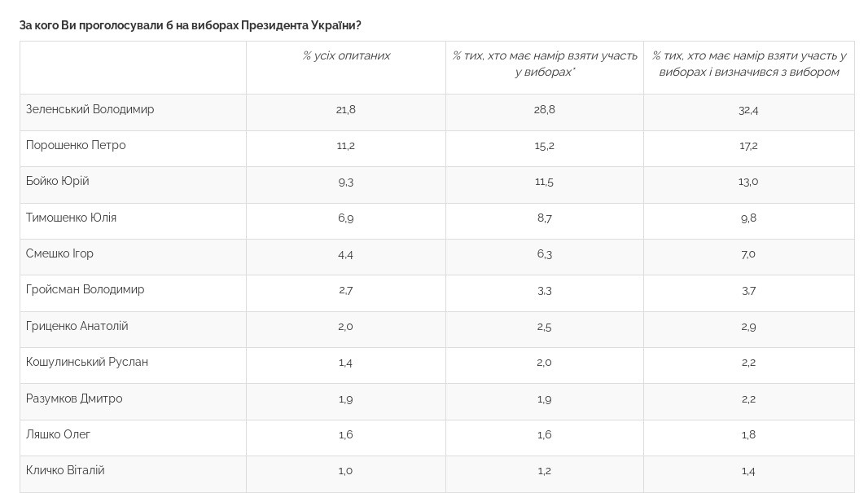The image size is (868, 493).
Task: Click the Тимошенко Юлія row label
Action: point(71,218)
